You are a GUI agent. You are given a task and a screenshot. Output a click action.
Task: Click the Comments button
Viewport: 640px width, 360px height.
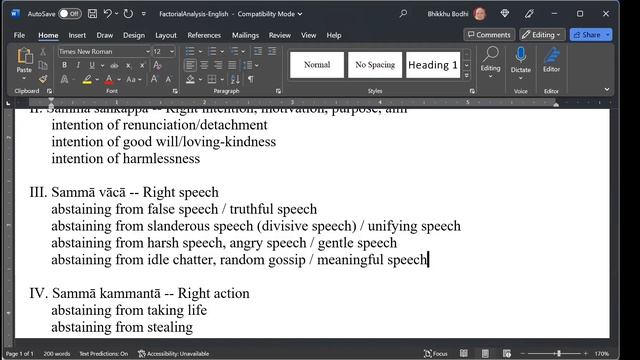489,35
